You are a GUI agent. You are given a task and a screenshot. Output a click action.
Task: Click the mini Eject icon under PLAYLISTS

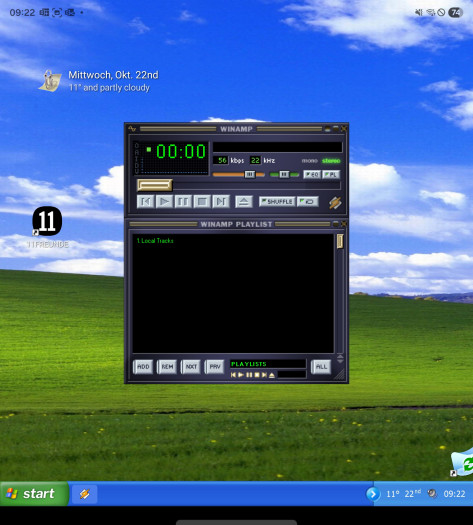pyautogui.click(x=272, y=375)
